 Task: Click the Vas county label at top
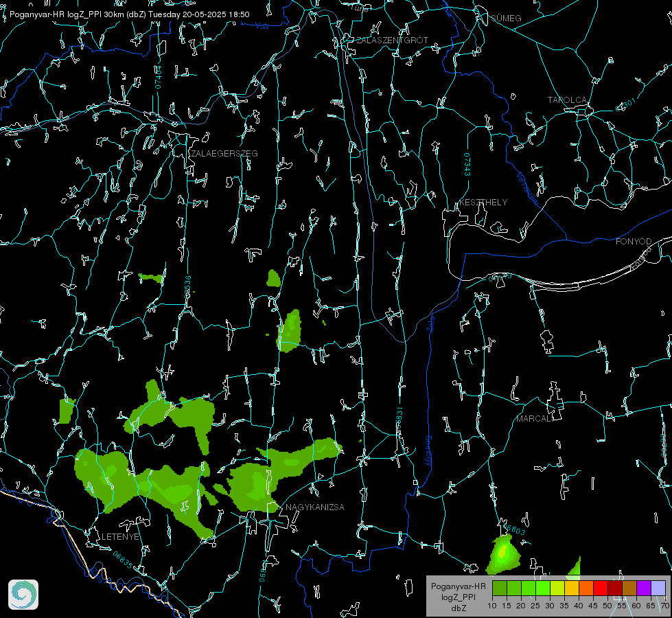[262, 26]
